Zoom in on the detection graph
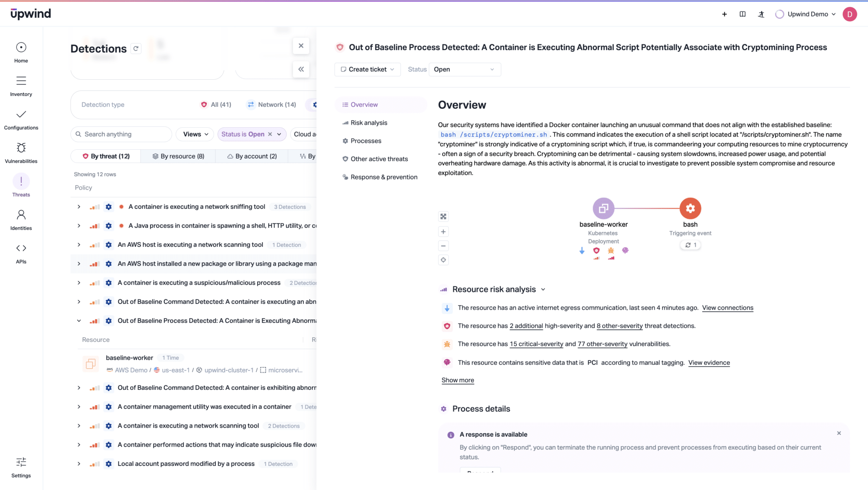Viewport: 868px width, 490px height. 443,231
